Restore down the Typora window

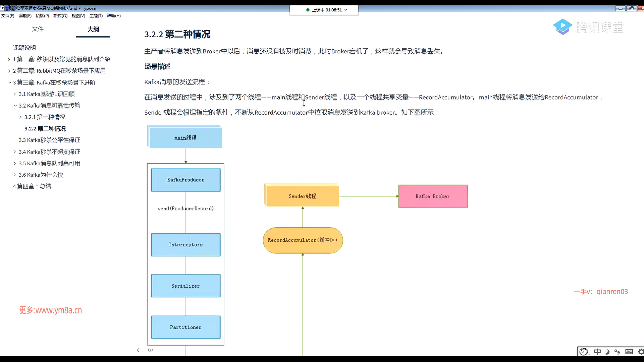[x=631, y=8]
